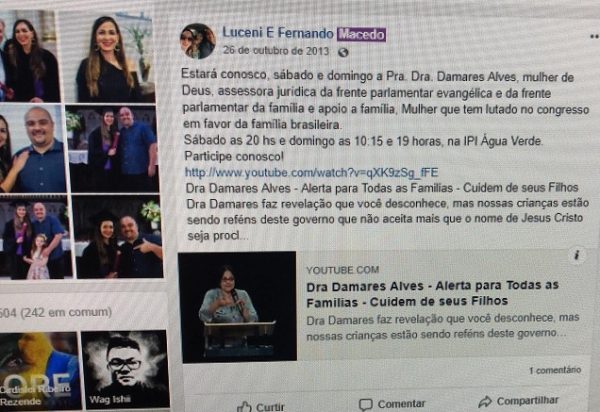600x412 pixels.
Task: Open the info icon on link preview
Action: point(577,255)
